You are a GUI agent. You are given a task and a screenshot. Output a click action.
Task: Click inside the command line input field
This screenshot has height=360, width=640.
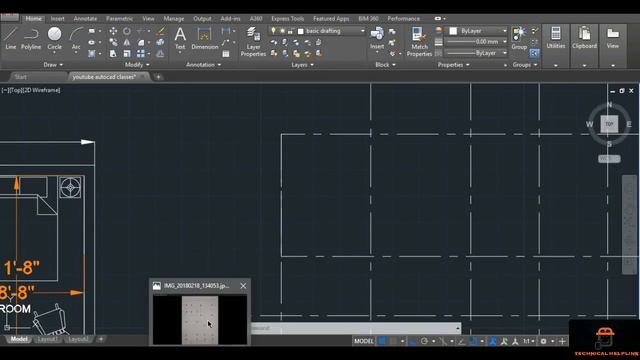pos(356,328)
